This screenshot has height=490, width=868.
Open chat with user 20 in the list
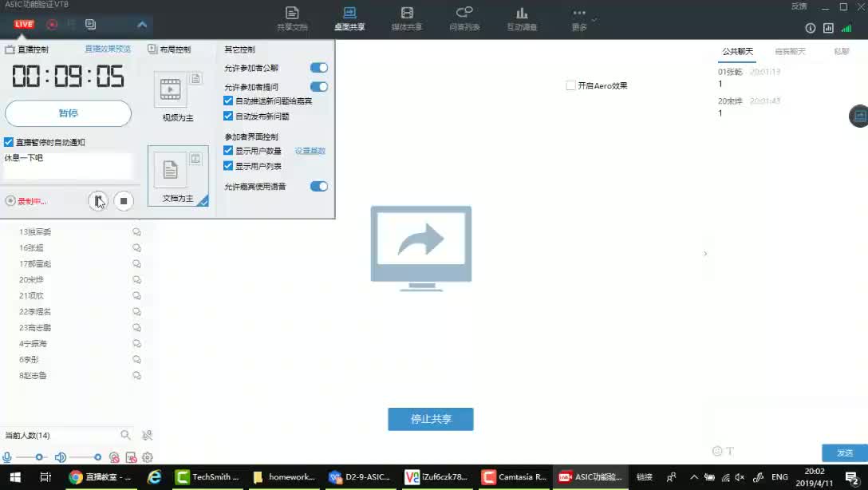point(136,280)
